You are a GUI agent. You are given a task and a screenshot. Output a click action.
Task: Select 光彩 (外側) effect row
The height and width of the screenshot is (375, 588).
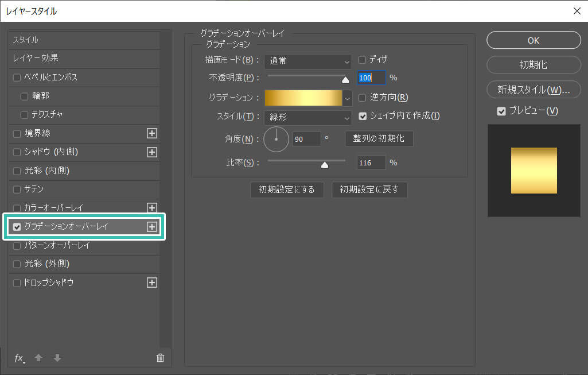coord(84,264)
